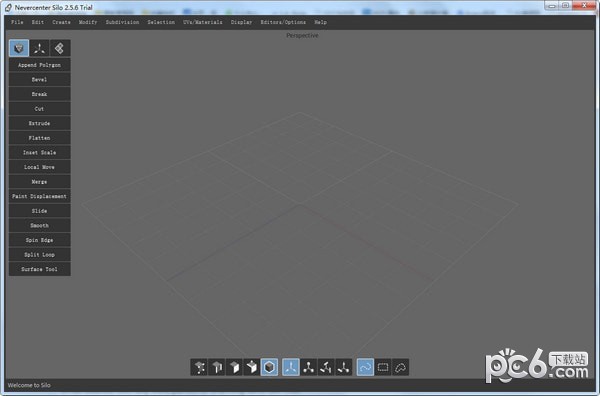
Task: Click the Inset Scale button
Action: pyautogui.click(x=39, y=152)
